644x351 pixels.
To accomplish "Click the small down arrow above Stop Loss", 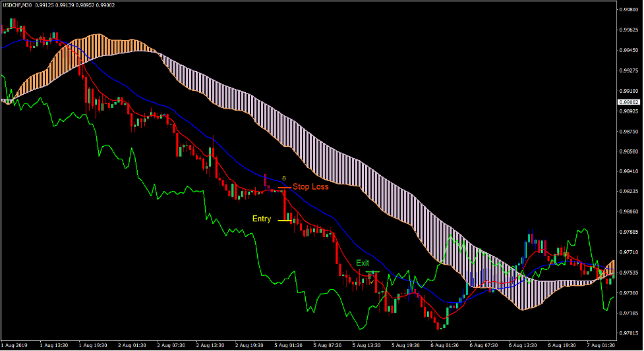I will [284, 178].
